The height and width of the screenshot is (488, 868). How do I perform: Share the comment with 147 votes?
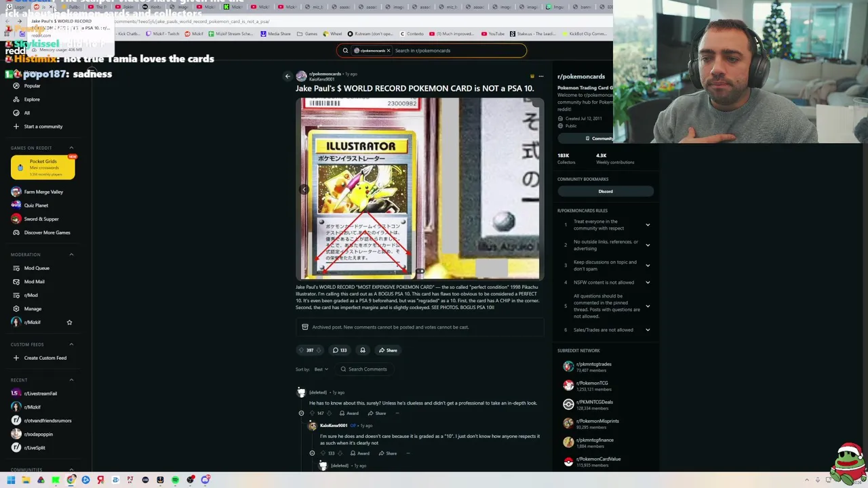coord(377,413)
